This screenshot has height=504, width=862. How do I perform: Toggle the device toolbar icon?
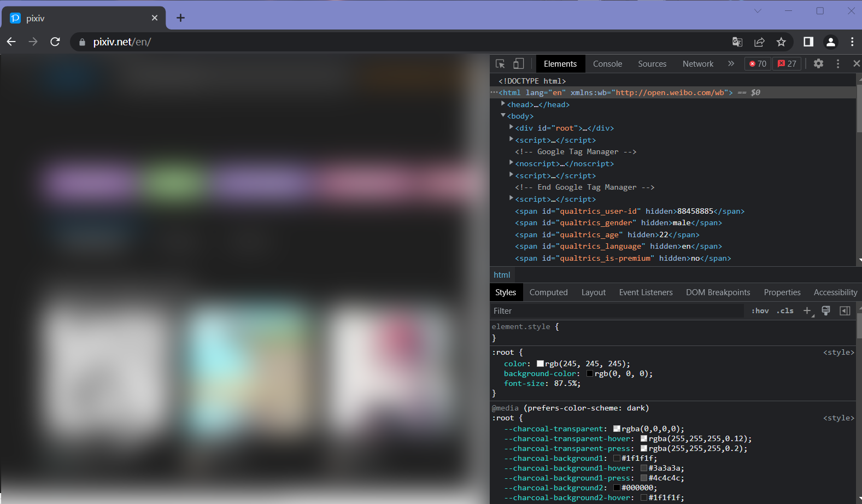[x=518, y=64]
